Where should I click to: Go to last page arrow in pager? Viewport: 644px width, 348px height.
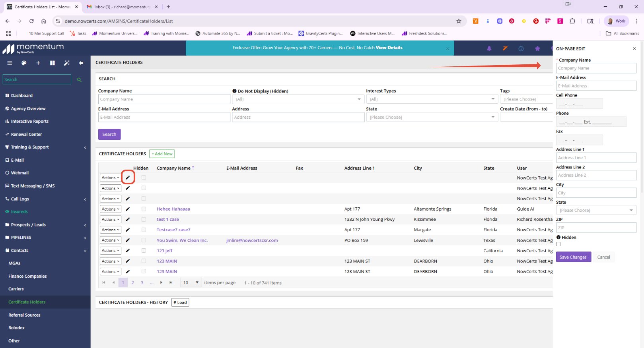coord(171,282)
